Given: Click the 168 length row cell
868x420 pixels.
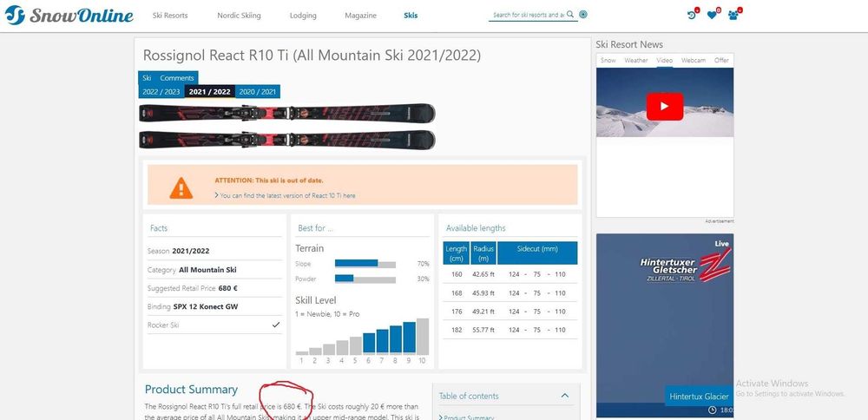Looking at the screenshot, I should [457, 293].
